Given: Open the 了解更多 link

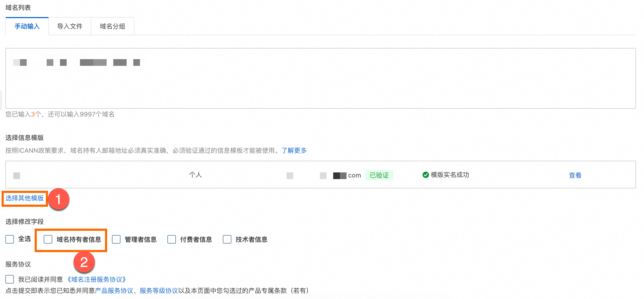Looking at the screenshot, I should point(294,151).
